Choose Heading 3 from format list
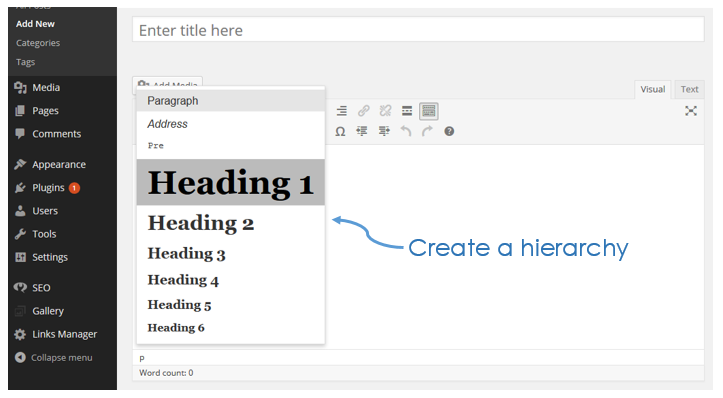 tap(231, 254)
